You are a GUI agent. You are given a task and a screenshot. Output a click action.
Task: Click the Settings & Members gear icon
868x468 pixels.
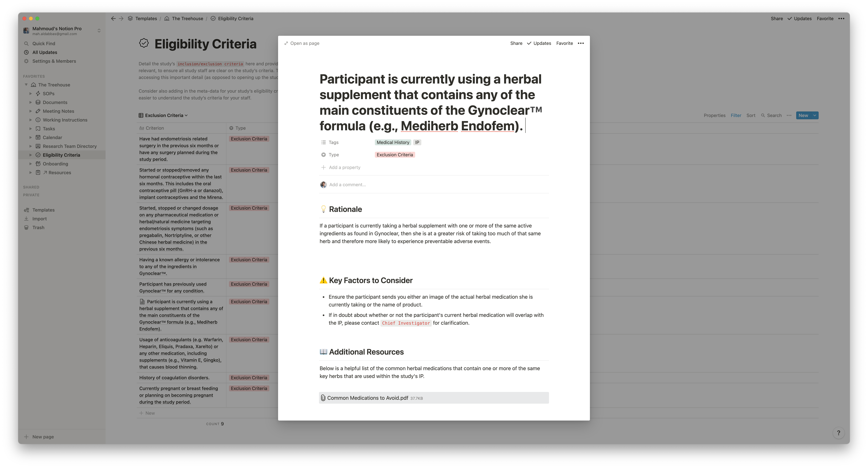pyautogui.click(x=26, y=61)
